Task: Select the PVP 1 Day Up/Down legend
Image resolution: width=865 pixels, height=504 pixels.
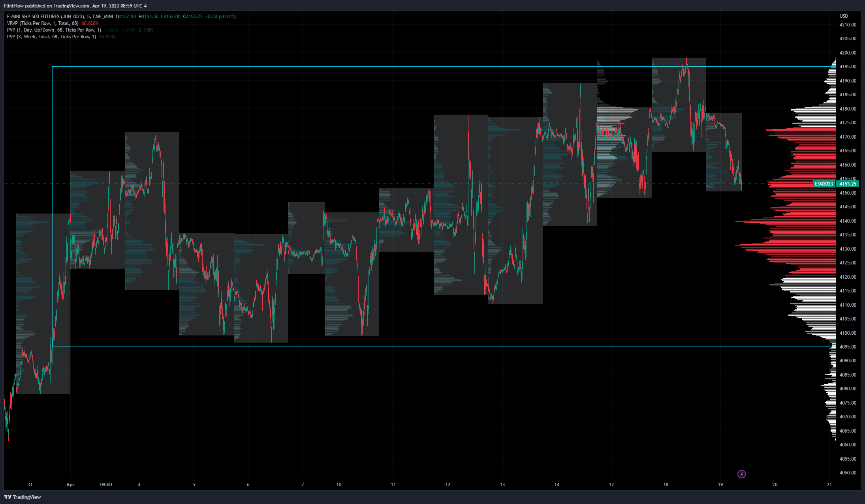Action: pyautogui.click(x=54, y=30)
